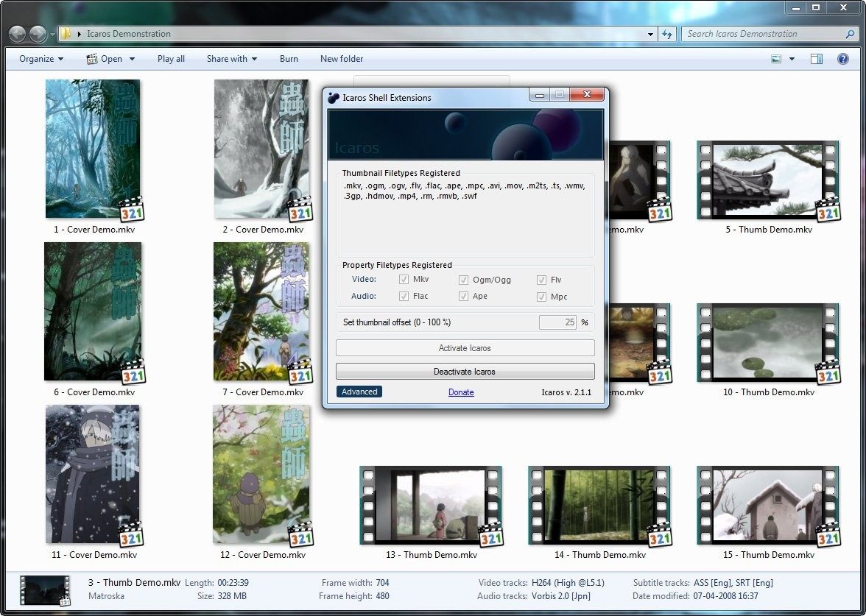
Task: Click the search magnifier icon
Action: click(x=850, y=34)
